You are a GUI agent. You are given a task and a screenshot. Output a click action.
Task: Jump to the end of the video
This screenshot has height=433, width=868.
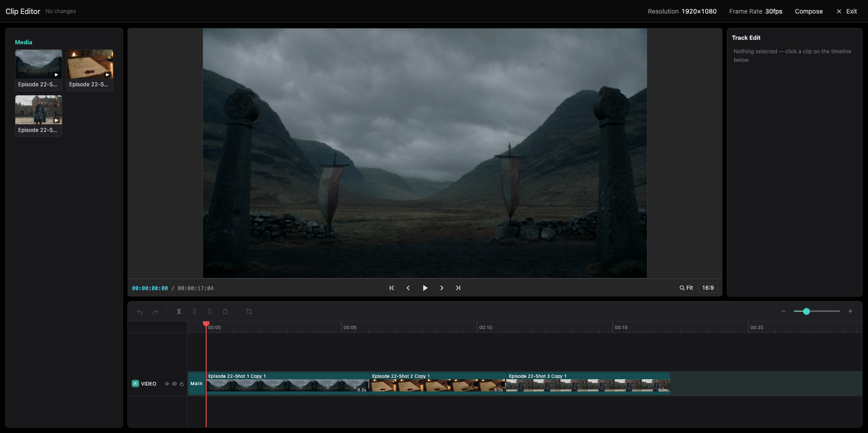[x=458, y=288]
